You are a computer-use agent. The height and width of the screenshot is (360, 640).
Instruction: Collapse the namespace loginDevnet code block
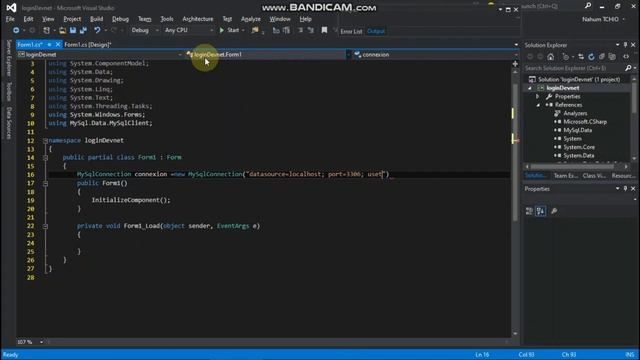[45, 140]
